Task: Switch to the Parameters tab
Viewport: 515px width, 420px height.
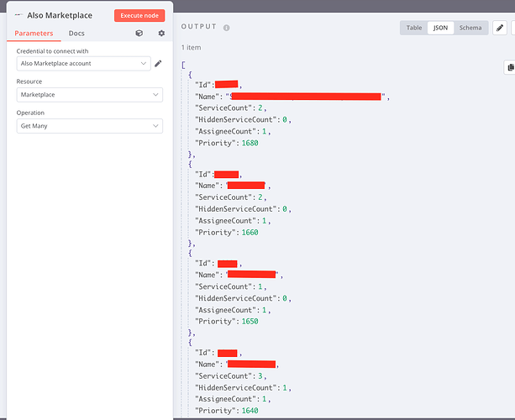Action: click(x=34, y=33)
